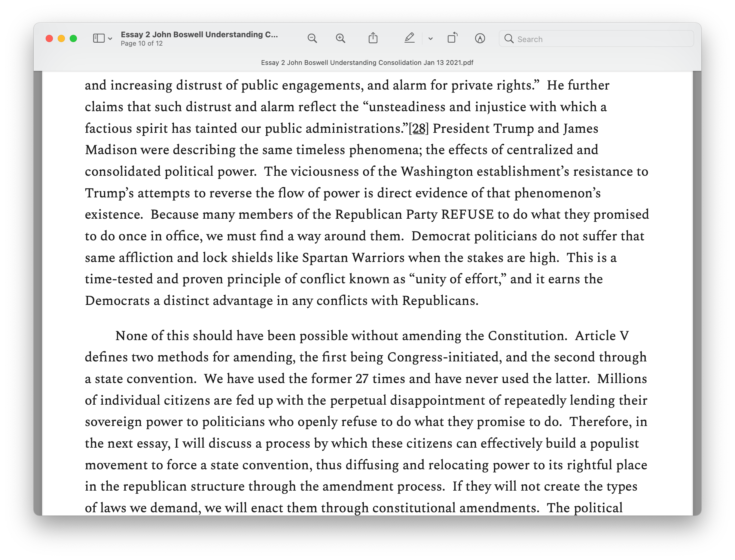The height and width of the screenshot is (560, 735).
Task: Click the Search field
Action: point(596,39)
